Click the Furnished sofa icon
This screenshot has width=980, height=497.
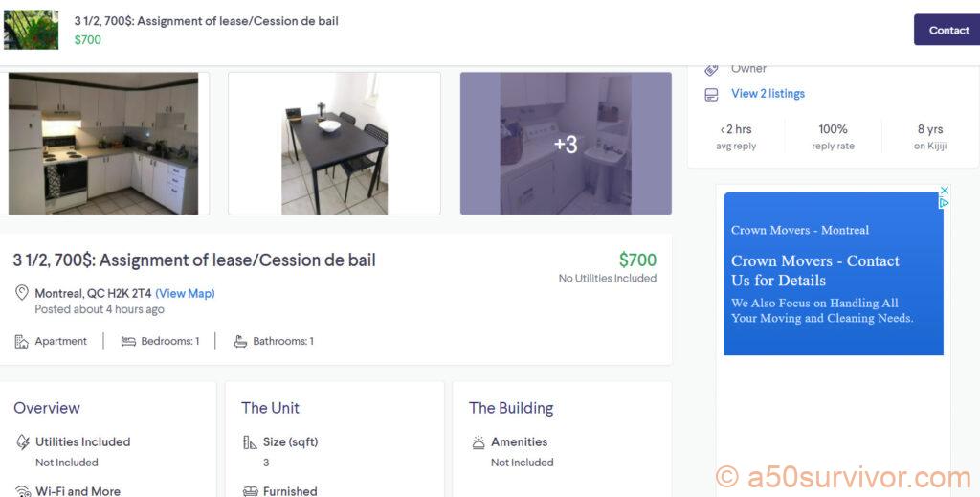coord(250,491)
